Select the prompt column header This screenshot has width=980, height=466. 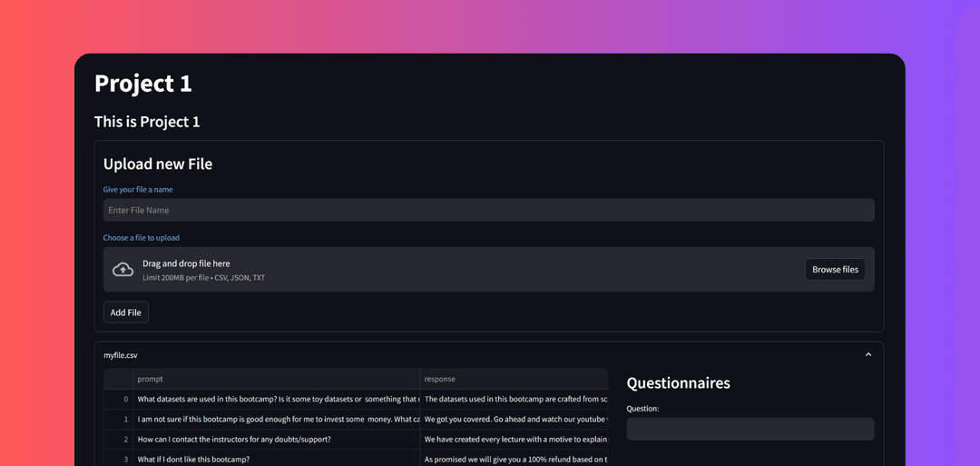(276, 379)
